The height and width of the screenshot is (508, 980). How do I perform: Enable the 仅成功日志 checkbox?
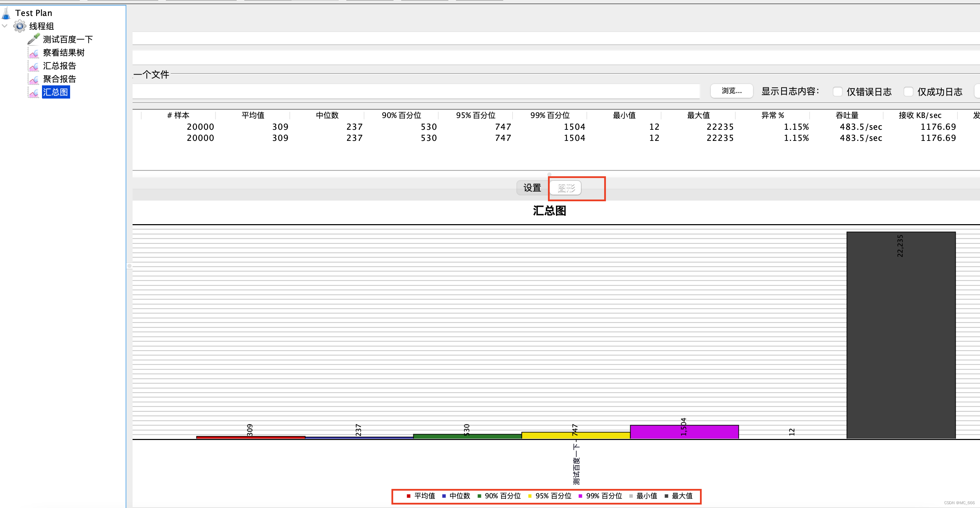click(908, 92)
